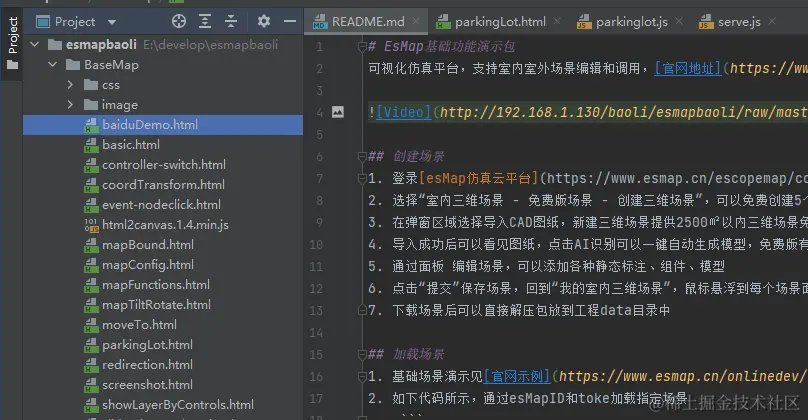Image resolution: width=808 pixels, height=420 pixels.
Task: Close the serve.js tab
Action: 772,21
